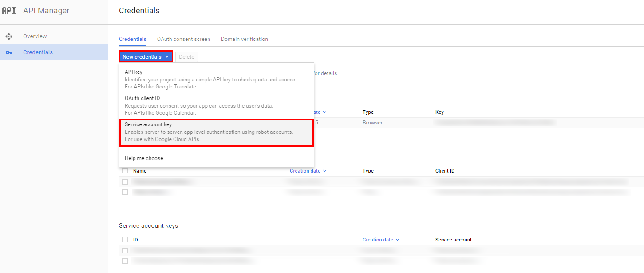Sort OAuth client list by Creation date
The image size is (644, 273).
click(x=305, y=171)
